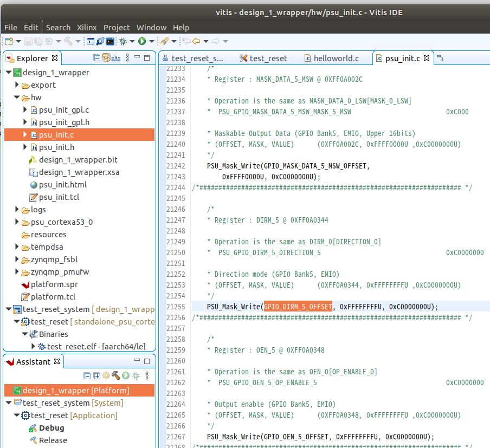Image resolution: width=490 pixels, height=448 pixels.
Task: Select design_1_wrapper.xsa file in Explorer
Action: tap(79, 172)
